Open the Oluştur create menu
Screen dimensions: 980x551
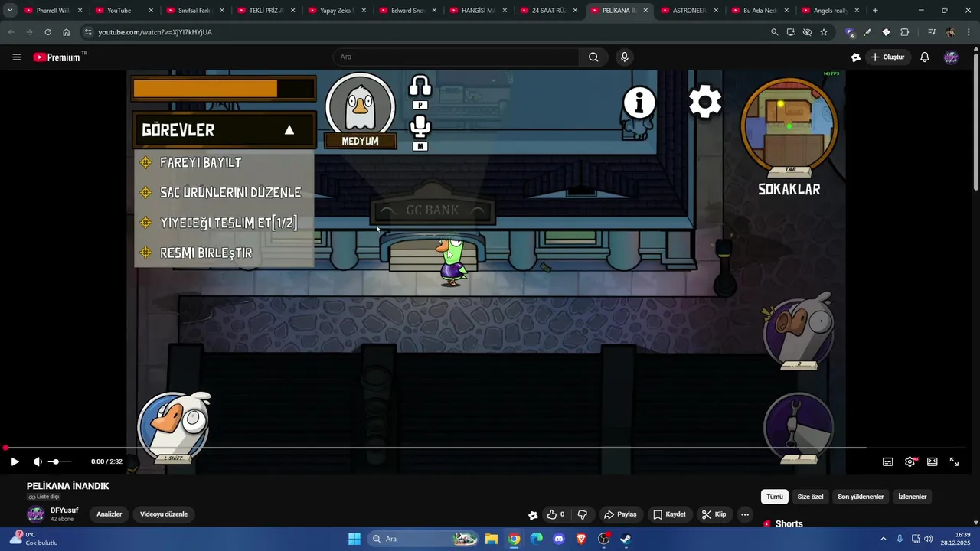[887, 57]
